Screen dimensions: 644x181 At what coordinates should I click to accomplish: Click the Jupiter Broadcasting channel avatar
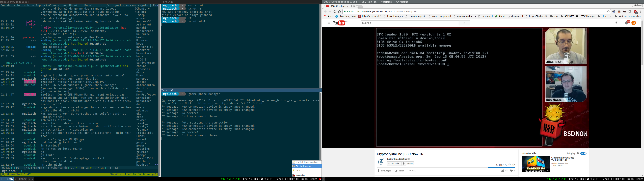click(x=381, y=162)
